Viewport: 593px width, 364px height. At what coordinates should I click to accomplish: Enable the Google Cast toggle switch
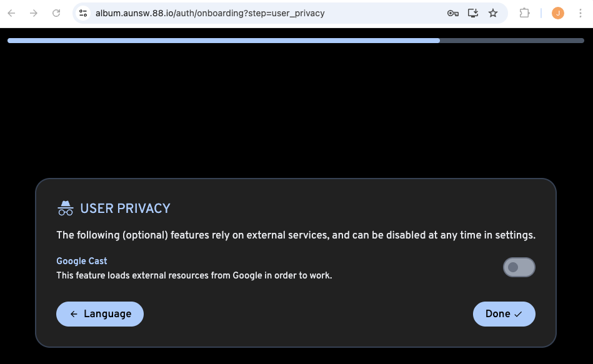pos(519,267)
